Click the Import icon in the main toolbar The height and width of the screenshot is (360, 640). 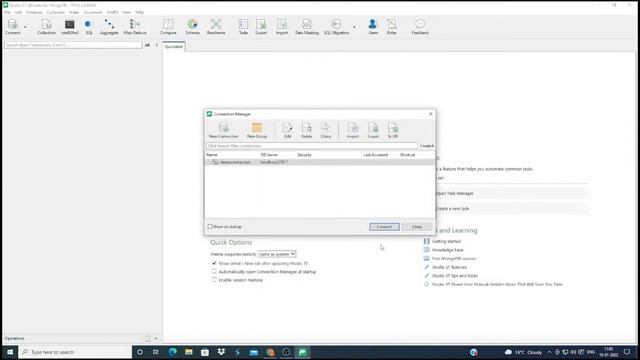282,27
